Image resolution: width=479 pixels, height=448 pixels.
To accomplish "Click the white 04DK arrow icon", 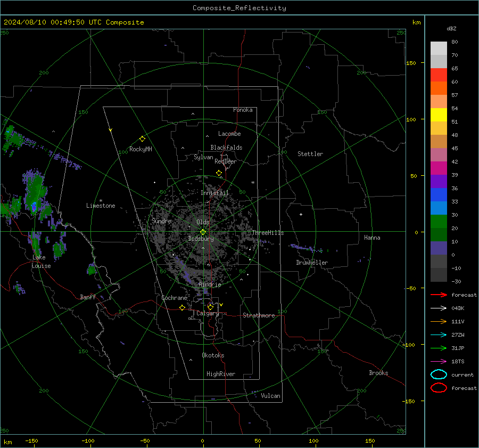I will [x=439, y=308].
